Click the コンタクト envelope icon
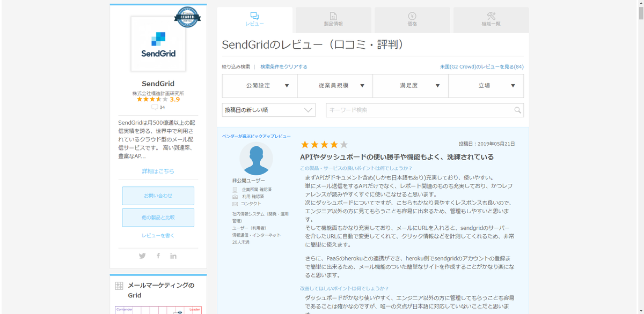The image size is (644, 314). [235, 204]
